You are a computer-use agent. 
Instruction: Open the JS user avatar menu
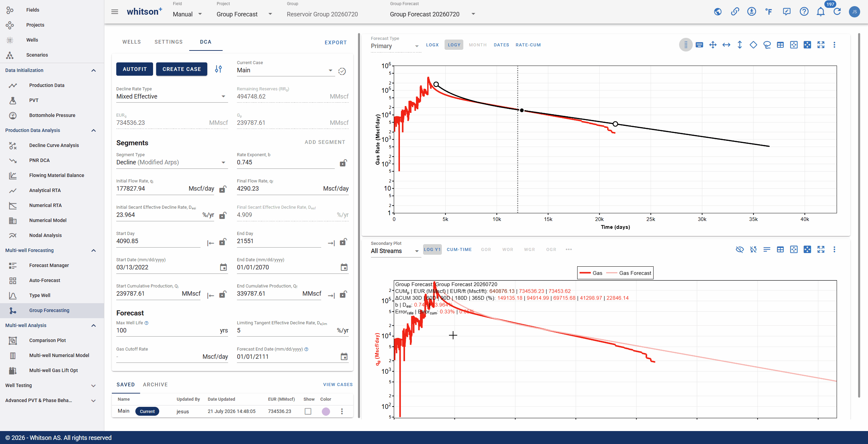(854, 12)
